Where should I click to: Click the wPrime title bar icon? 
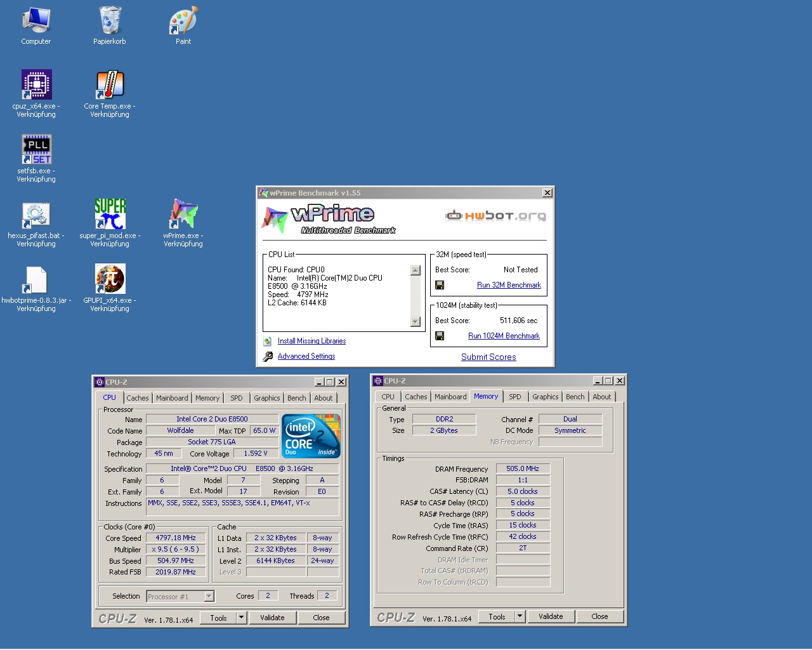tap(264, 193)
